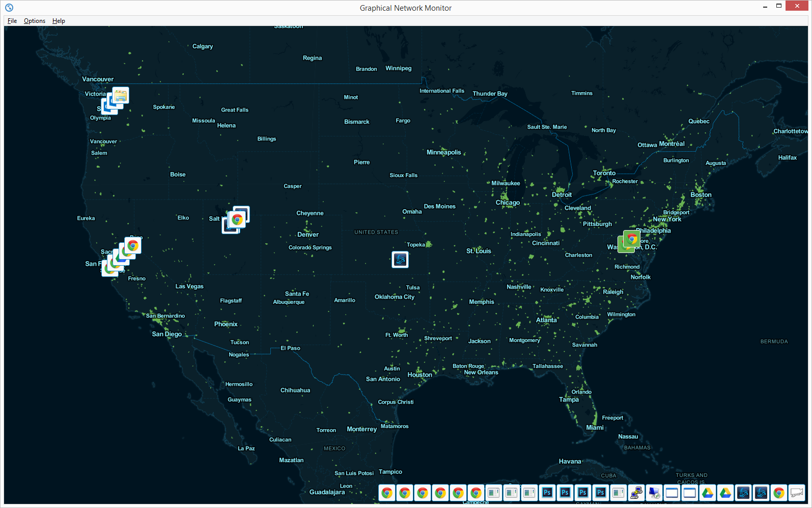Image resolution: width=812 pixels, height=508 pixels.
Task: Click the first Battle.net icon in bottom bar
Action: (743, 493)
